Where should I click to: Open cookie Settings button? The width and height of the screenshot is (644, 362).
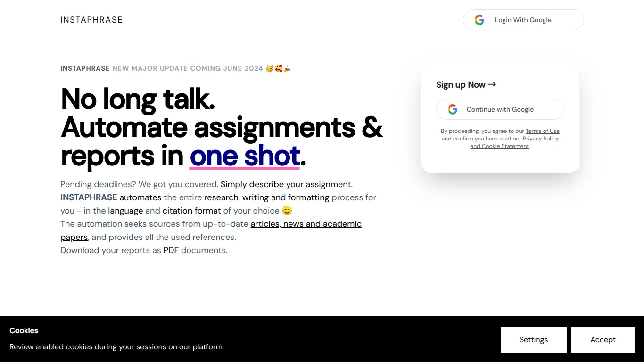pyautogui.click(x=534, y=340)
